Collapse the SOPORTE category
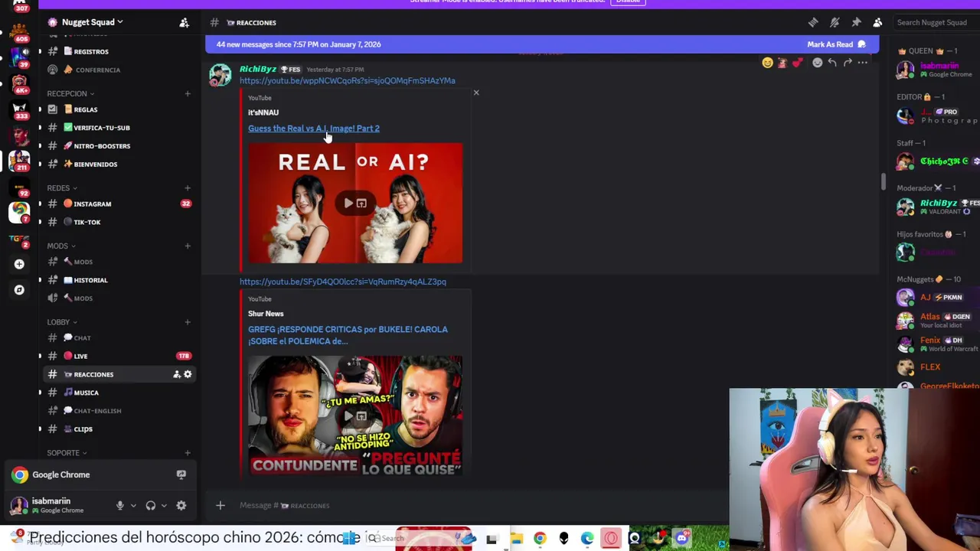This screenshot has height=551, width=980. tap(67, 453)
